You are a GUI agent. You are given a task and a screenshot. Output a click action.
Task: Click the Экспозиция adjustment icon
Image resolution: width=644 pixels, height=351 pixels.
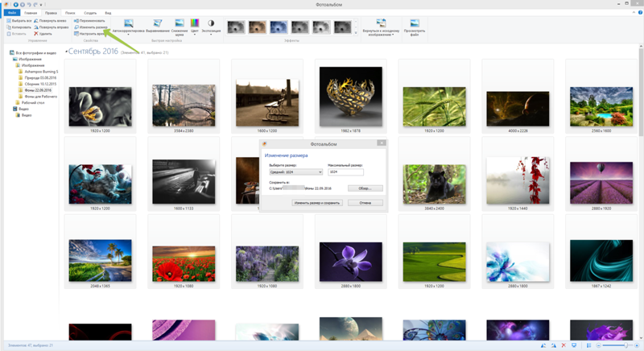pos(211,23)
